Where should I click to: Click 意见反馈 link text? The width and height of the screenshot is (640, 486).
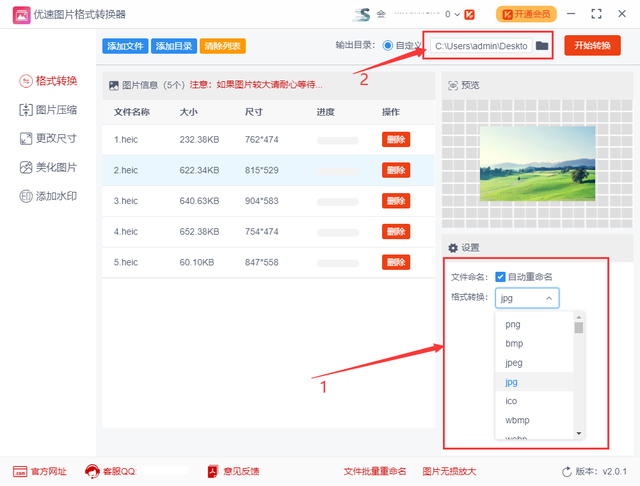241,471
